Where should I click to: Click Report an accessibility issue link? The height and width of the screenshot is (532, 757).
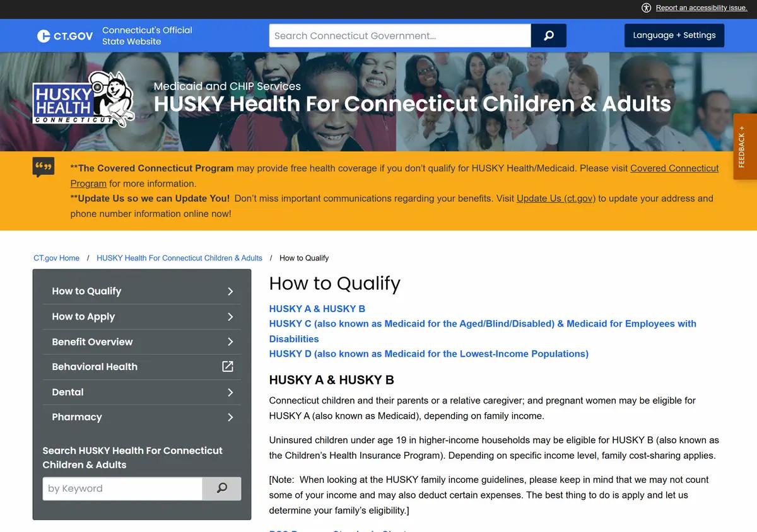[x=701, y=8]
